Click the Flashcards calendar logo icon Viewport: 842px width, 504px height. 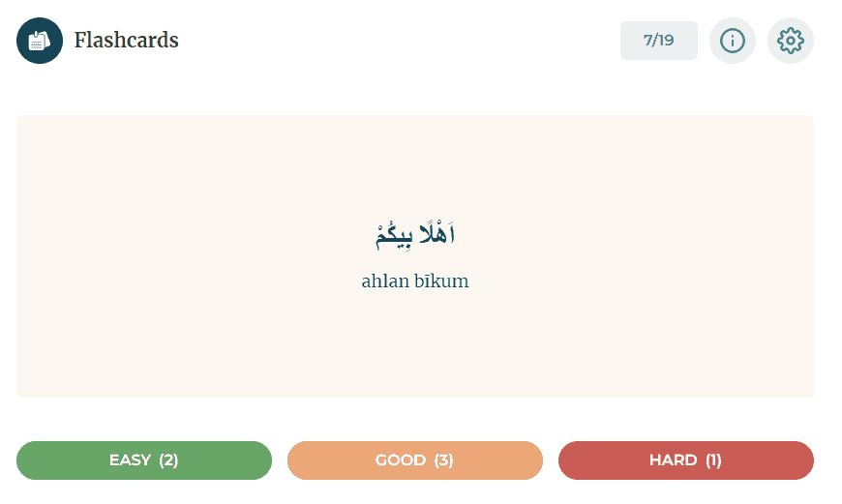(40, 41)
